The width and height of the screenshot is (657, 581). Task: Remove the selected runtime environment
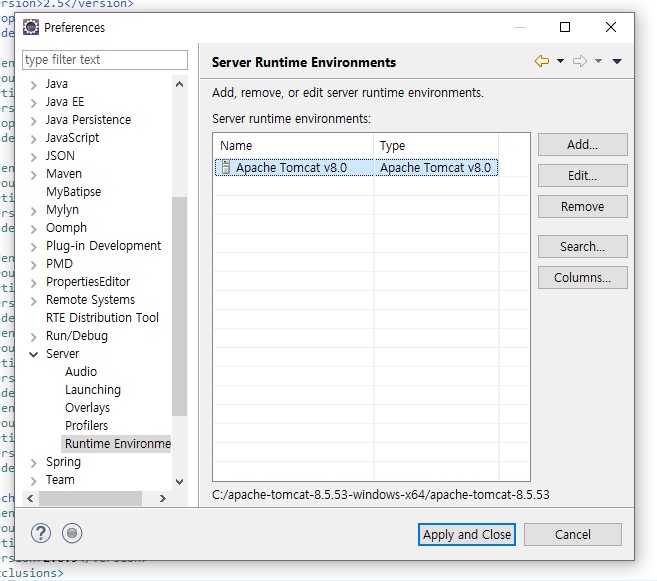click(x=582, y=207)
